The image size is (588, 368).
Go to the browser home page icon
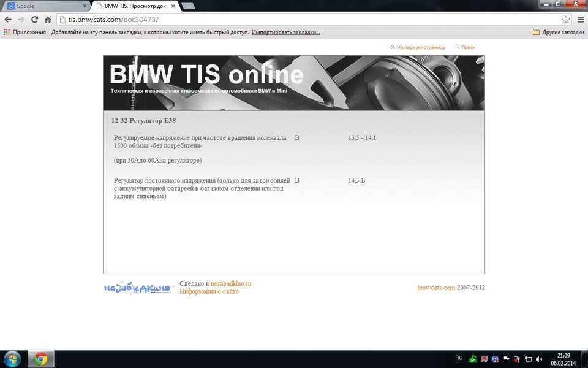click(x=48, y=20)
